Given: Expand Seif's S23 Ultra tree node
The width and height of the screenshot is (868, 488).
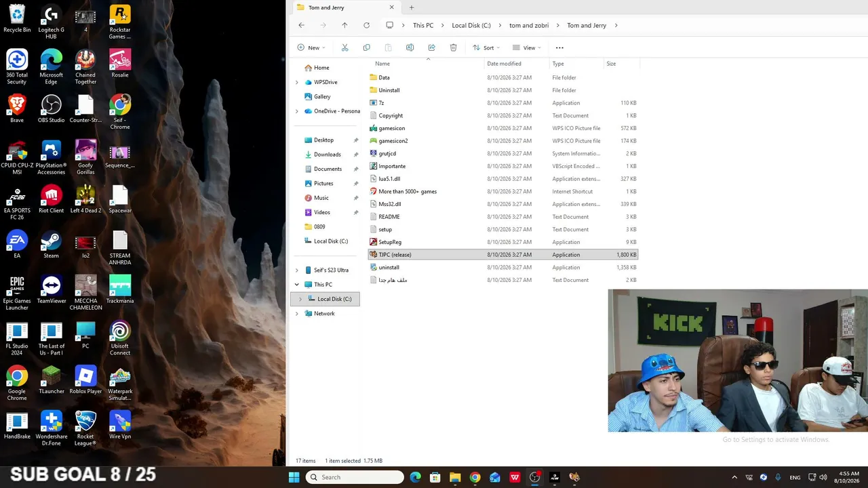Looking at the screenshot, I should click(296, 270).
